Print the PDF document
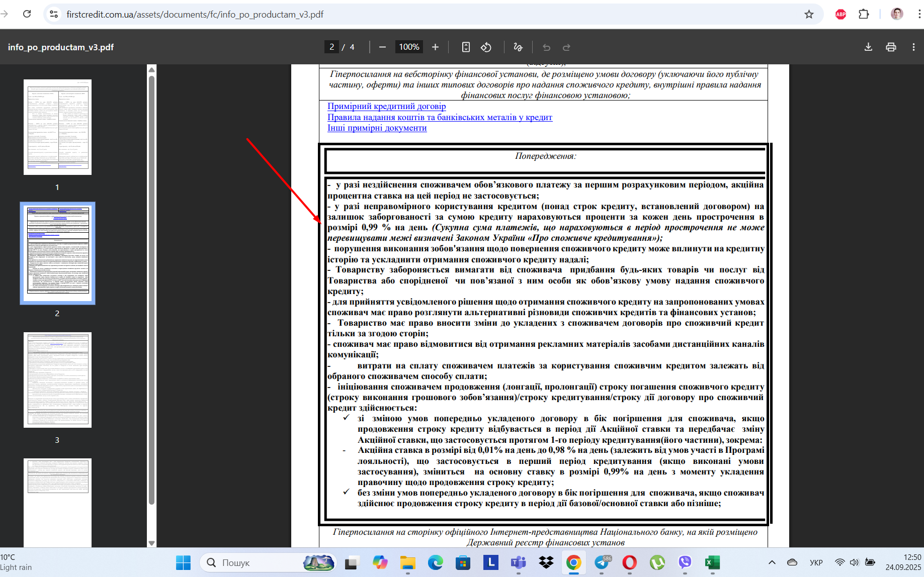This screenshot has height=577, width=924. pyautogui.click(x=891, y=47)
